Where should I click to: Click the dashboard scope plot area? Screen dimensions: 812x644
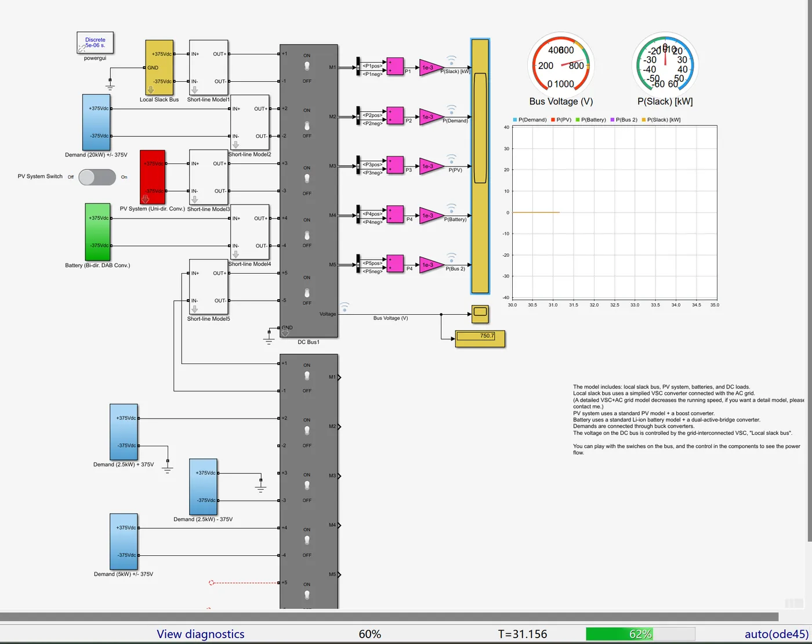point(615,212)
